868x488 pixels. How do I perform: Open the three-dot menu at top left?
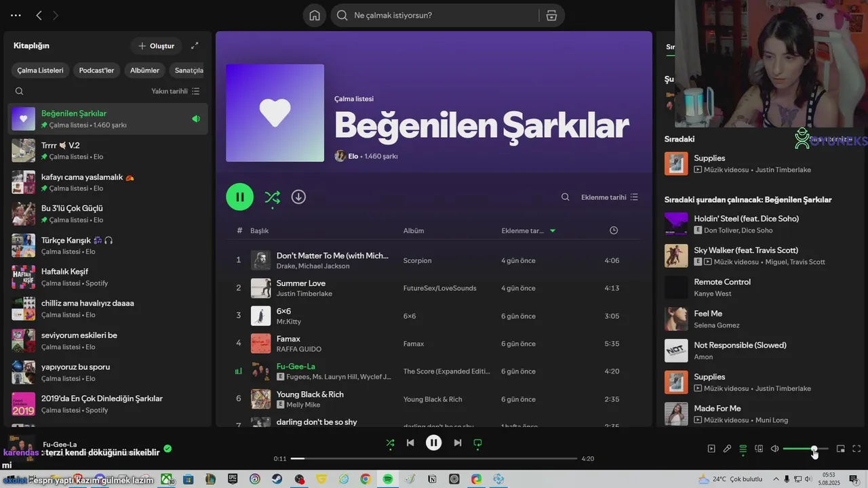click(16, 15)
